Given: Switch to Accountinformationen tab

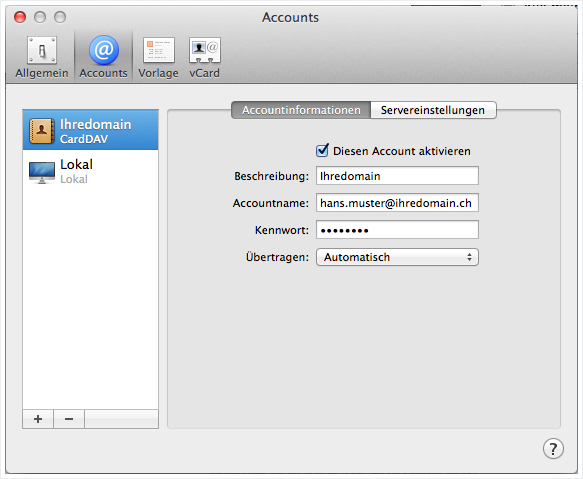Looking at the screenshot, I should [301, 110].
